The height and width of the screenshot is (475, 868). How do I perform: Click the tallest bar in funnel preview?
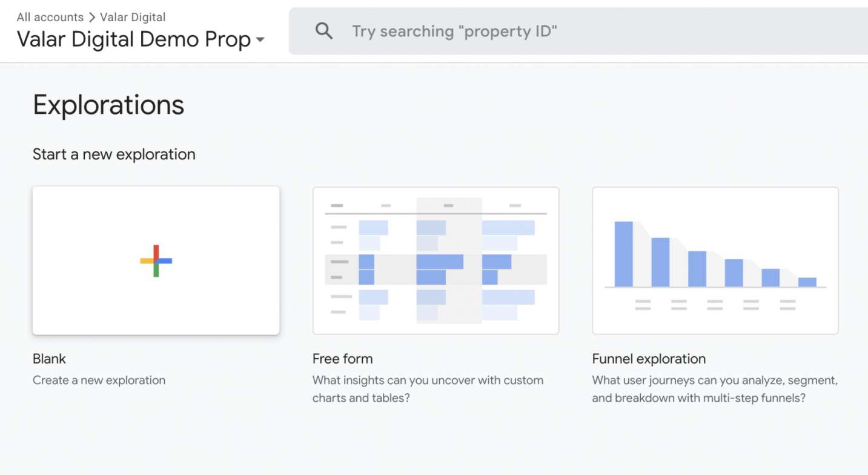623,254
